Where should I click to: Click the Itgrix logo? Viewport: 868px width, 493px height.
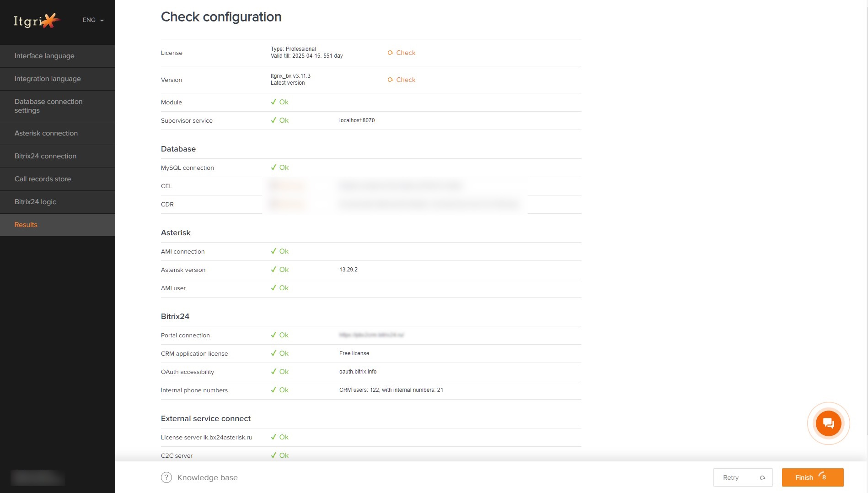(37, 20)
